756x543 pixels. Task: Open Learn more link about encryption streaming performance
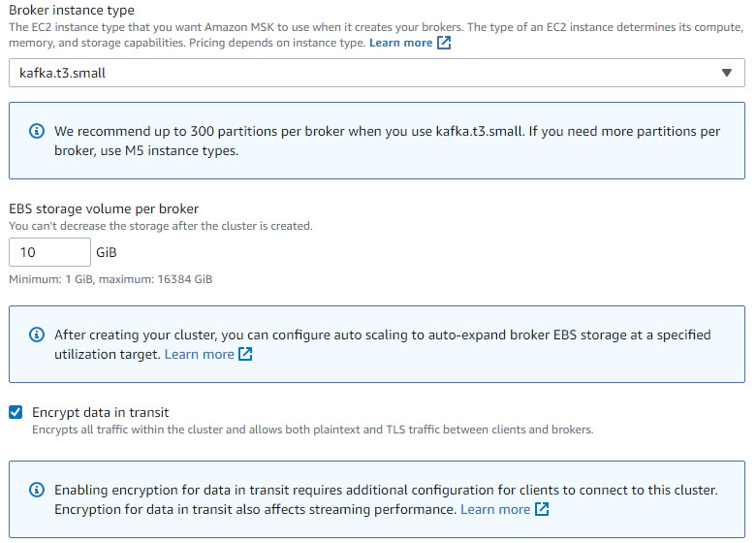(x=495, y=510)
